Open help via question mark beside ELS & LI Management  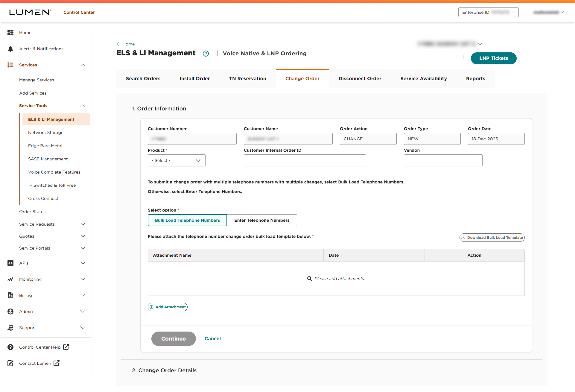[206, 53]
